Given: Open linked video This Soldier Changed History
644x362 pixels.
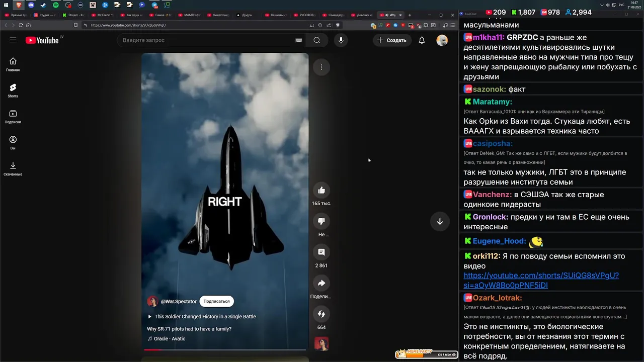Looking at the screenshot, I should point(202,317).
